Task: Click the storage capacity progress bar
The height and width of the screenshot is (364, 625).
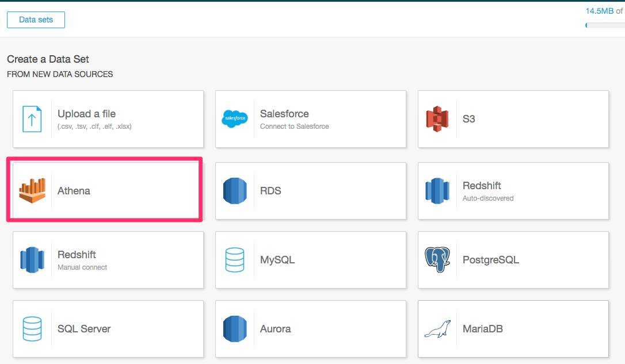Action: [605, 25]
